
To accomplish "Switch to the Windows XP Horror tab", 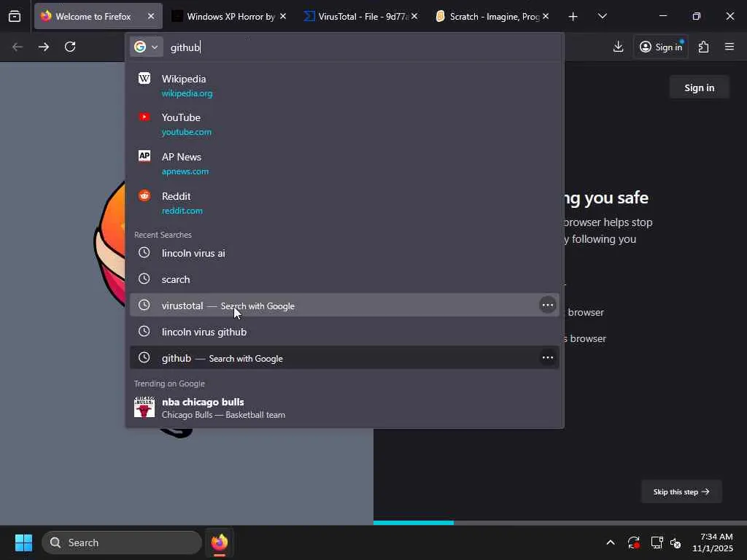I will coord(230,16).
